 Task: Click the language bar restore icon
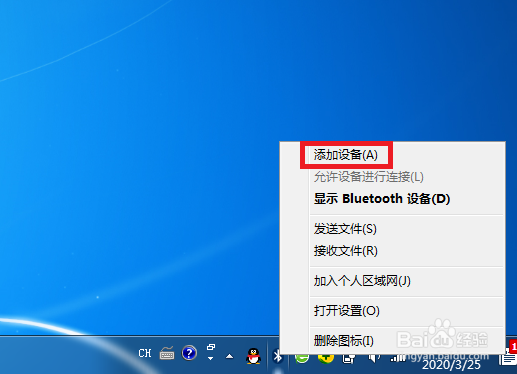[211, 347]
